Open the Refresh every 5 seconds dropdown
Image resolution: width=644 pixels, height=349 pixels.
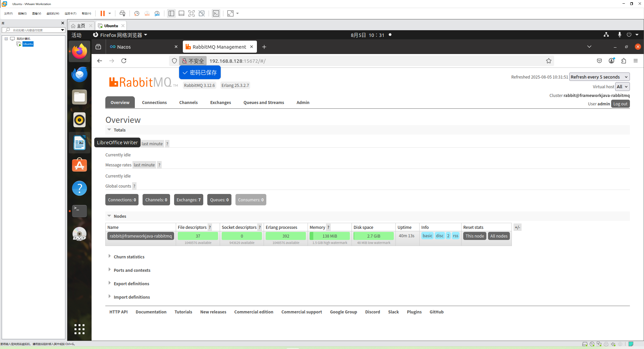pos(599,77)
